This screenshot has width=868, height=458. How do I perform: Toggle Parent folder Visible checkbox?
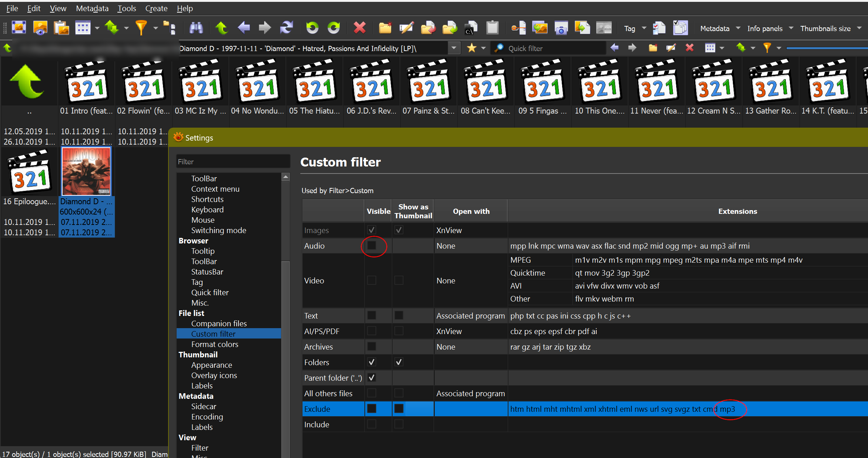point(371,378)
